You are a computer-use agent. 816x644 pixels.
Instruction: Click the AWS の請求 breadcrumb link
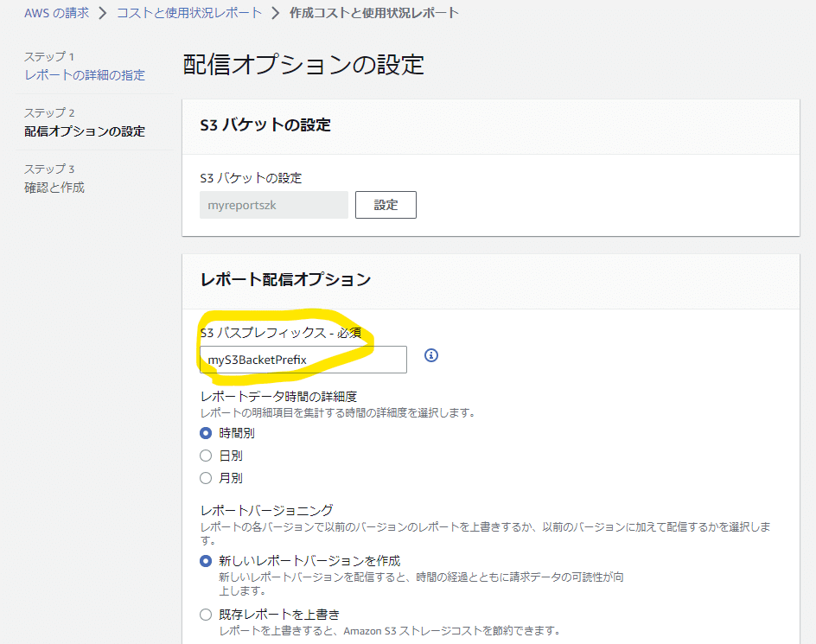[x=57, y=13]
